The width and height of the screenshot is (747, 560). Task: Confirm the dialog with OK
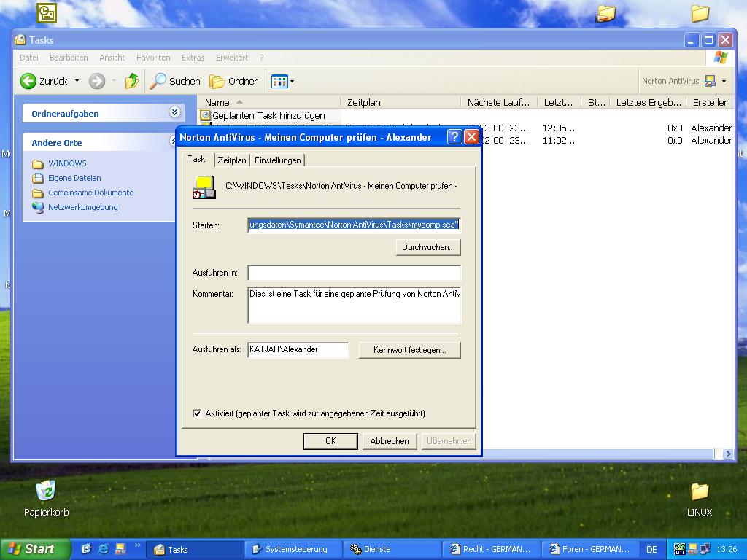[x=330, y=441]
